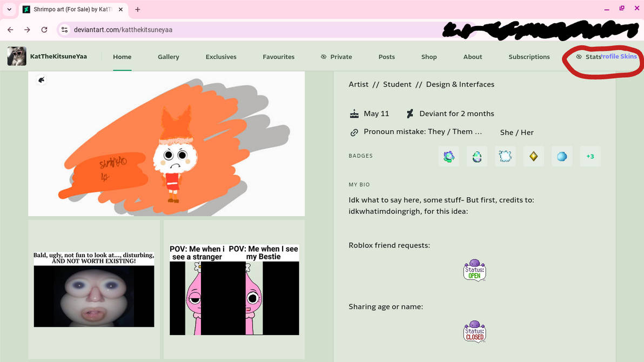Click the KatTheKitsuneYaa username
Image resolution: width=644 pixels, height=362 pixels.
58,56
